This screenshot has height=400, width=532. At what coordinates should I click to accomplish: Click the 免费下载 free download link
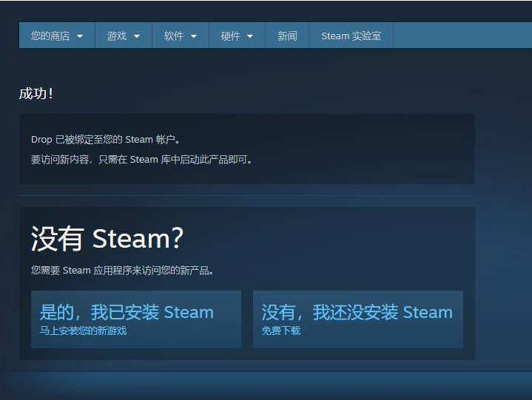tap(281, 330)
